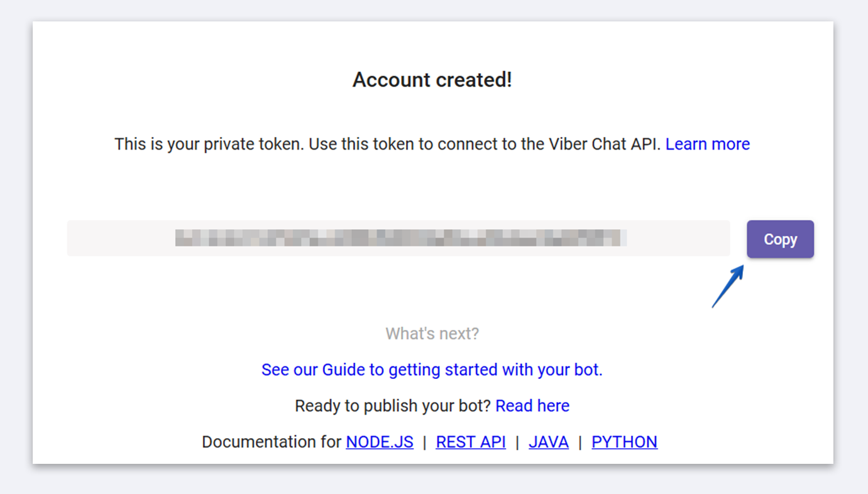
Task: Open REST API documentation link
Action: (x=471, y=442)
